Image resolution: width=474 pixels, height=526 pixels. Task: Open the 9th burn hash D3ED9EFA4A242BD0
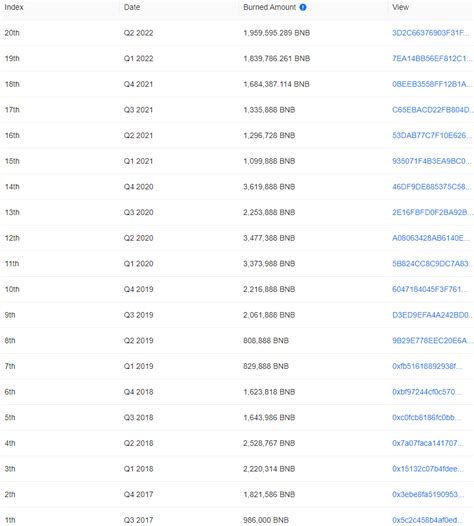[432, 315]
